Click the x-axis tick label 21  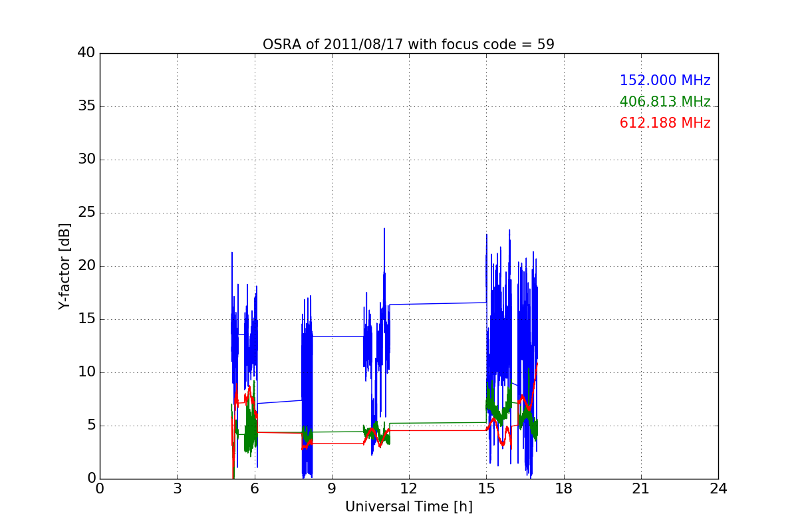click(x=641, y=489)
